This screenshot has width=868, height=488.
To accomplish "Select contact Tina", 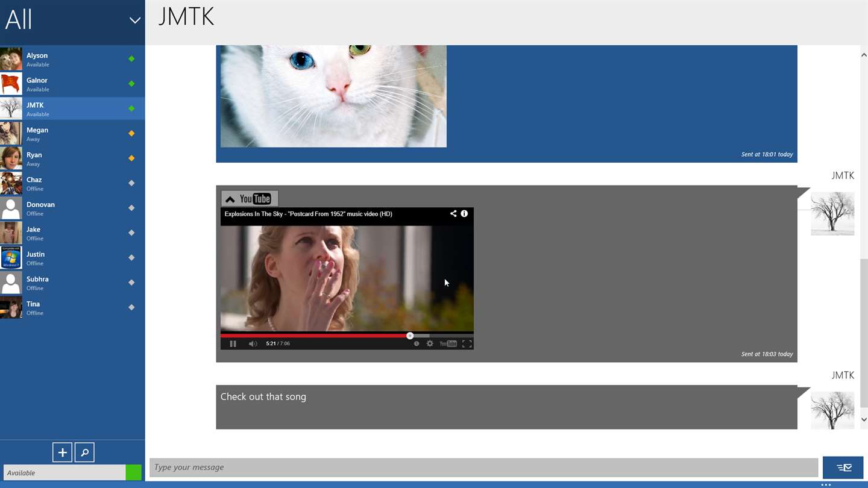I will pos(72,308).
